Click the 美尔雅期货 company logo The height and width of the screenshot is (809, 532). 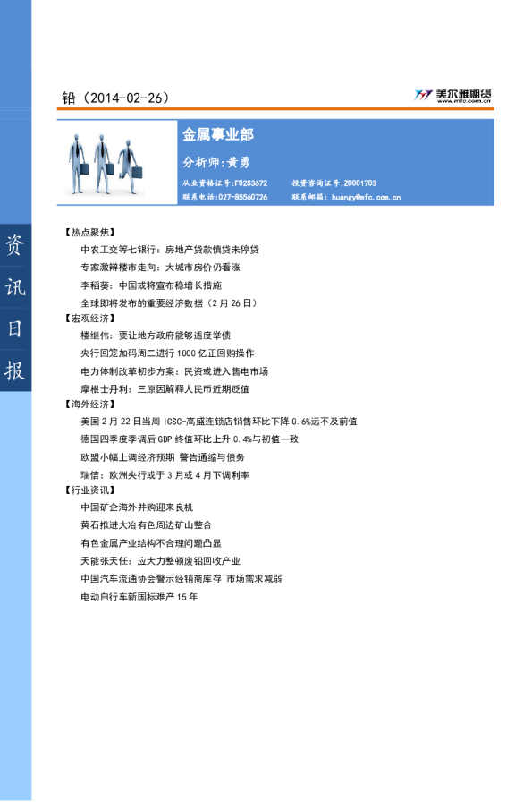[x=453, y=95]
